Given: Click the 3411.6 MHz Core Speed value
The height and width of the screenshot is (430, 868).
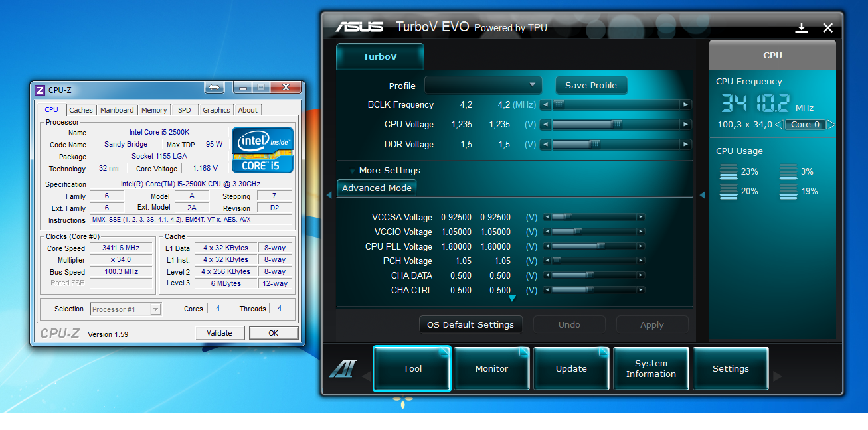Looking at the screenshot, I should [120, 248].
